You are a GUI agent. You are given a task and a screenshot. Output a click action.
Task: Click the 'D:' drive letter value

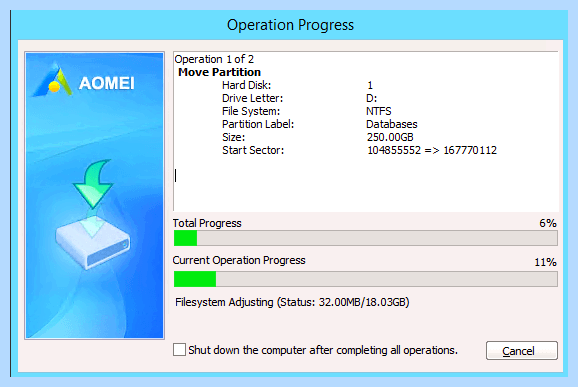coord(372,98)
